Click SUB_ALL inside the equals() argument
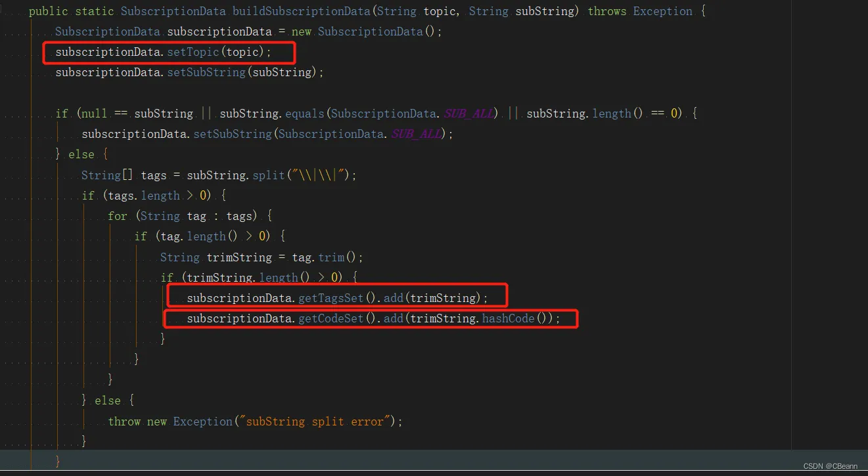 [469, 114]
